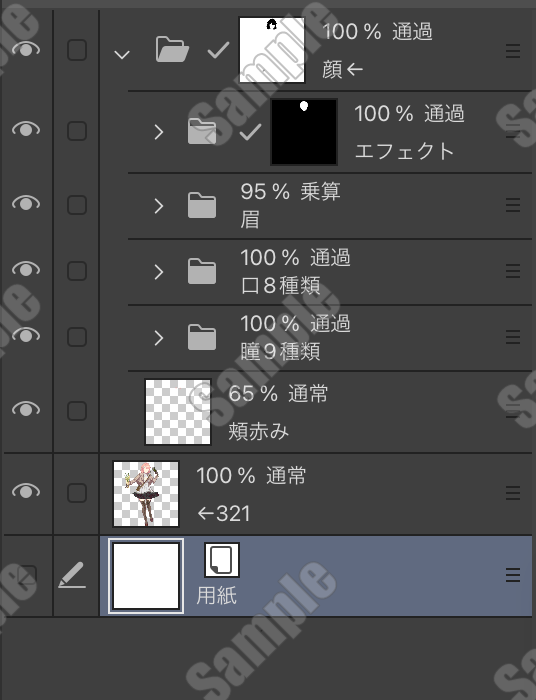Toggle visibility of the 眉 folder
536x700 pixels.
pyautogui.click(x=26, y=204)
